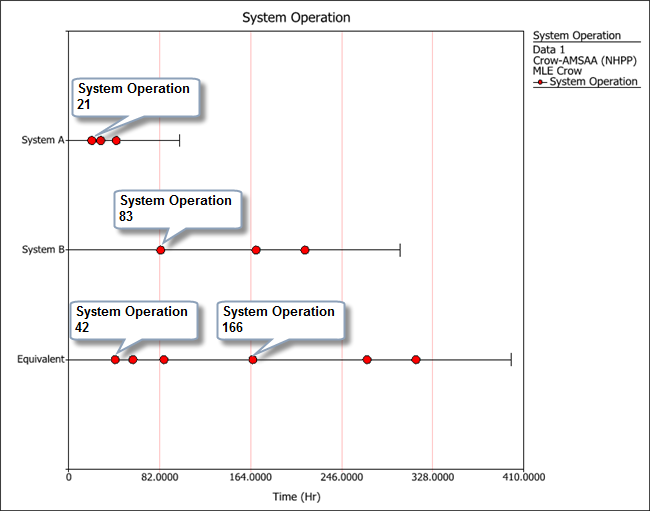Screen dimensions: 650x511
Task: Click the 'Time (Hr)' axis title
Action: pyautogui.click(x=297, y=495)
